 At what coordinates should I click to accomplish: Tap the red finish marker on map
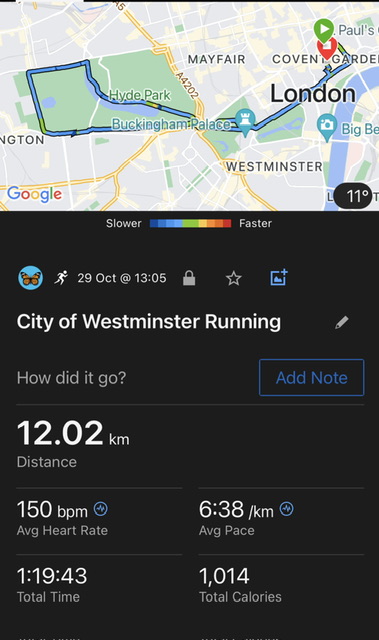[327, 50]
